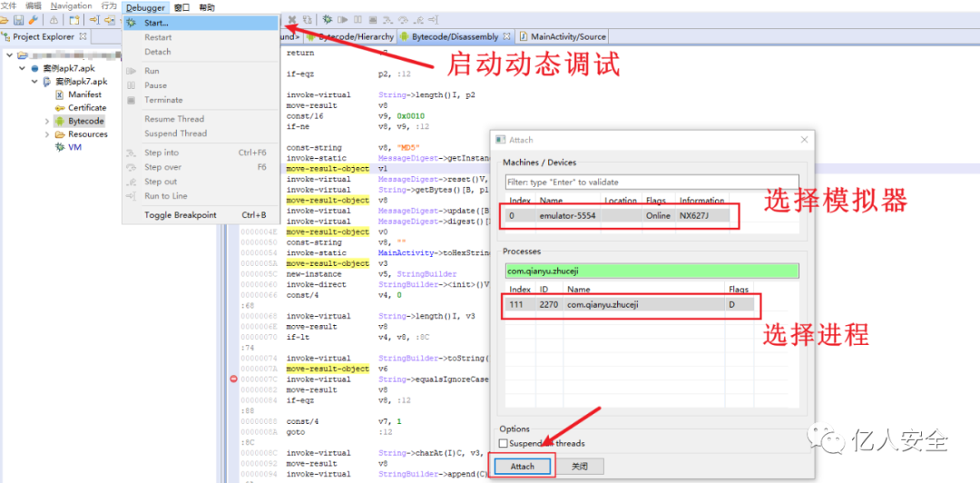The image size is (980, 483).
Task: Close the Project Explorer view tab
Action: click(83, 36)
